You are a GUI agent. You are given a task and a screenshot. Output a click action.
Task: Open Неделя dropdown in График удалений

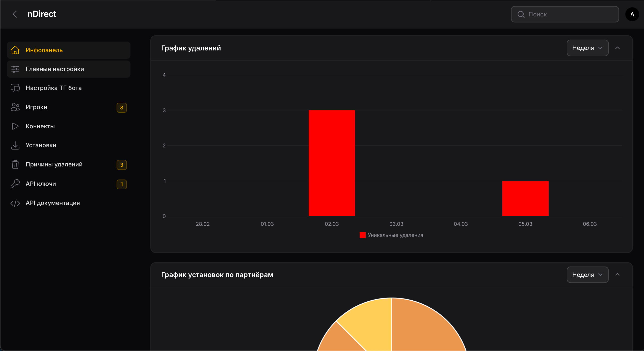pos(587,48)
